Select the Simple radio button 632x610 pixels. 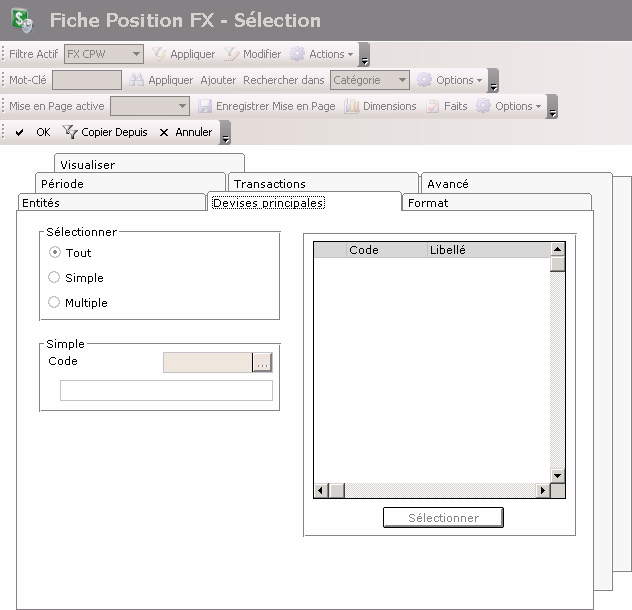point(55,278)
